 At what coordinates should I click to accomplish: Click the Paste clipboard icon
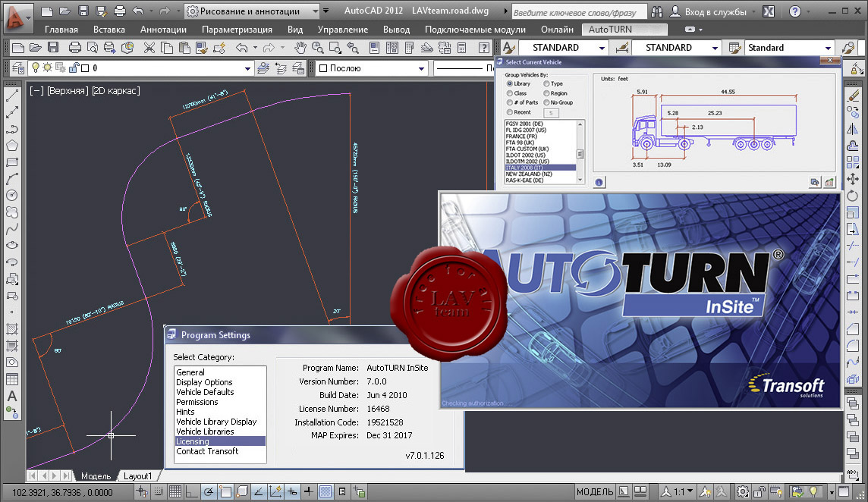coord(184,48)
